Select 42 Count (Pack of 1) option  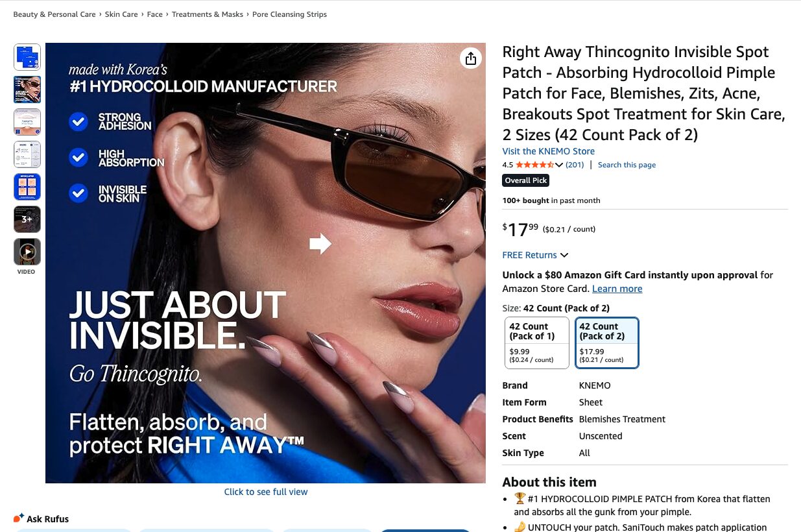click(x=537, y=343)
